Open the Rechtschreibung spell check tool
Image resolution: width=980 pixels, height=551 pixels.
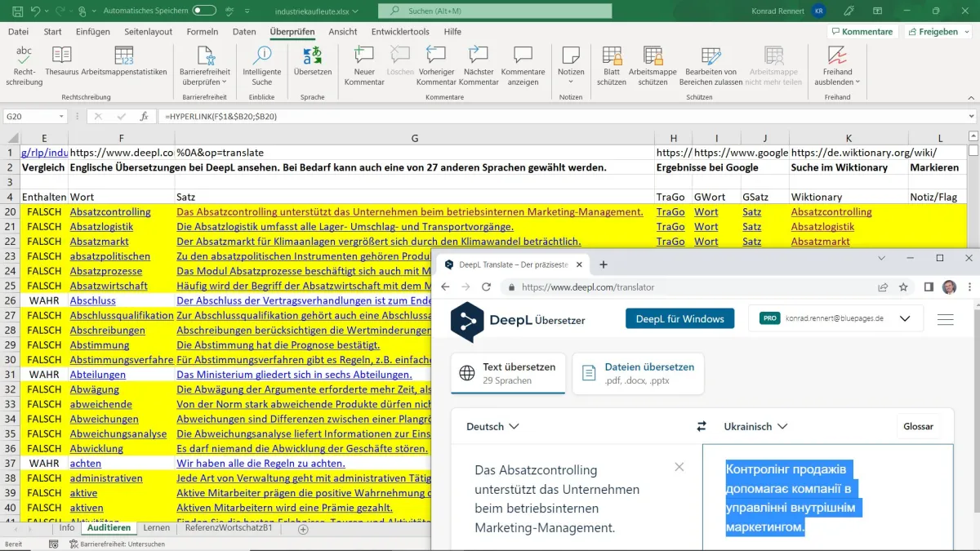(x=24, y=65)
